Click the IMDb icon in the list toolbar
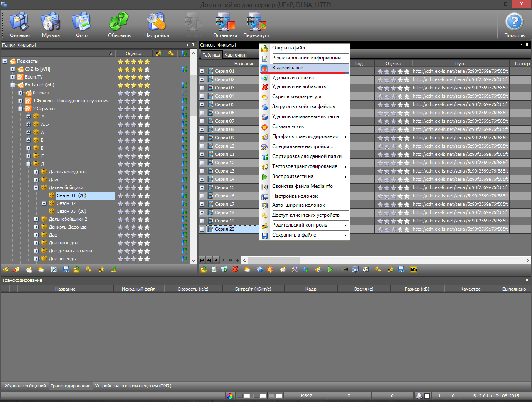 click(x=414, y=269)
